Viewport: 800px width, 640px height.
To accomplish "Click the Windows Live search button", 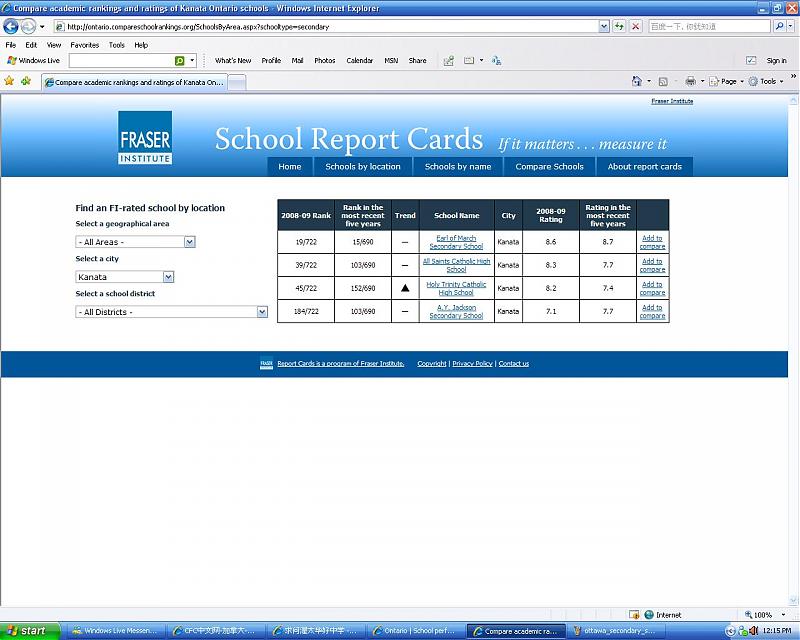I will (x=180, y=61).
